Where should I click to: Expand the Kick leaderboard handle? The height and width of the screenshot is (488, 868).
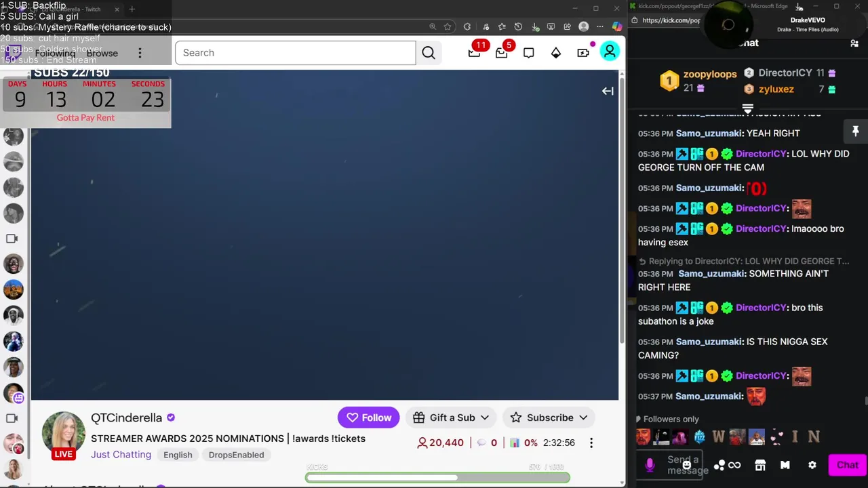coord(747,108)
